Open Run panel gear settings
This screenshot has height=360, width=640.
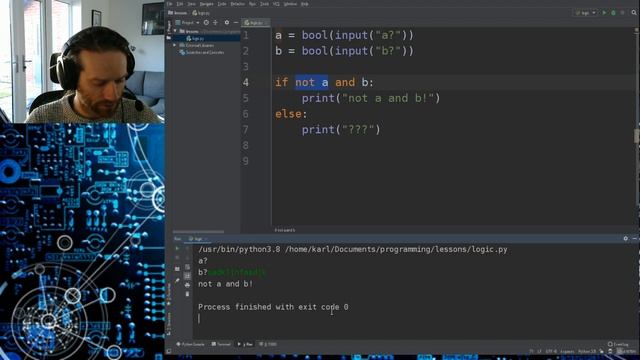[x=626, y=238]
